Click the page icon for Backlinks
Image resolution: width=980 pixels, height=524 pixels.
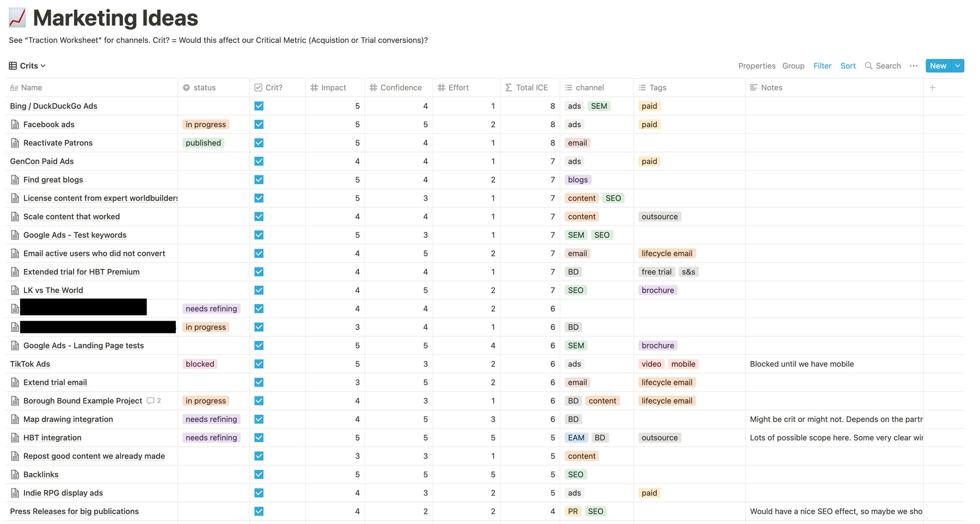(15, 474)
